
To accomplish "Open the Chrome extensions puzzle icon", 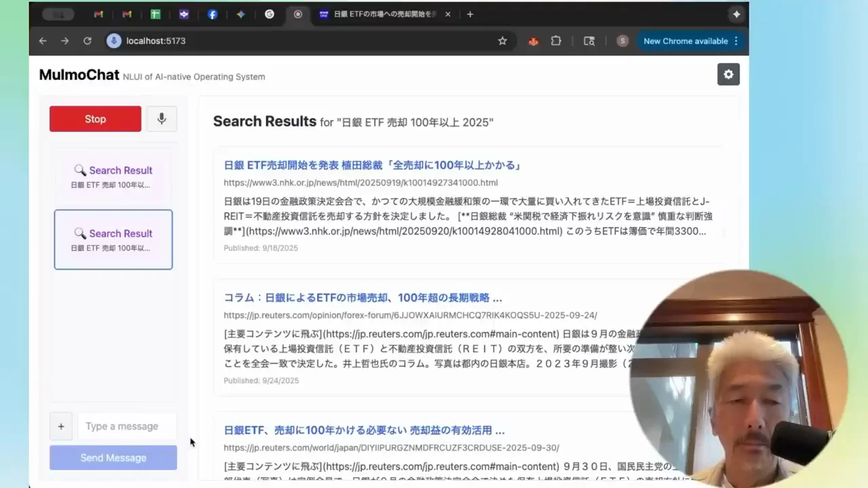I will tap(556, 41).
